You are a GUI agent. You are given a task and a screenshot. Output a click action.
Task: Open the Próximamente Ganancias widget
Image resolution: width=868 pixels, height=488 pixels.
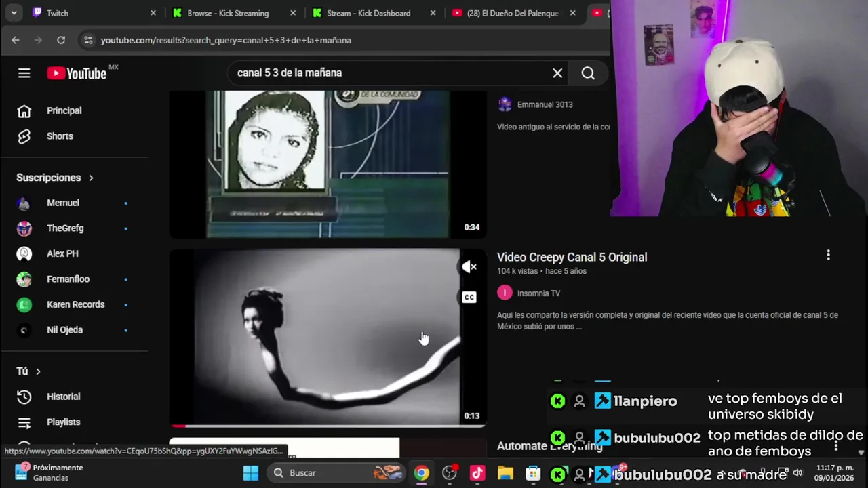(49, 472)
